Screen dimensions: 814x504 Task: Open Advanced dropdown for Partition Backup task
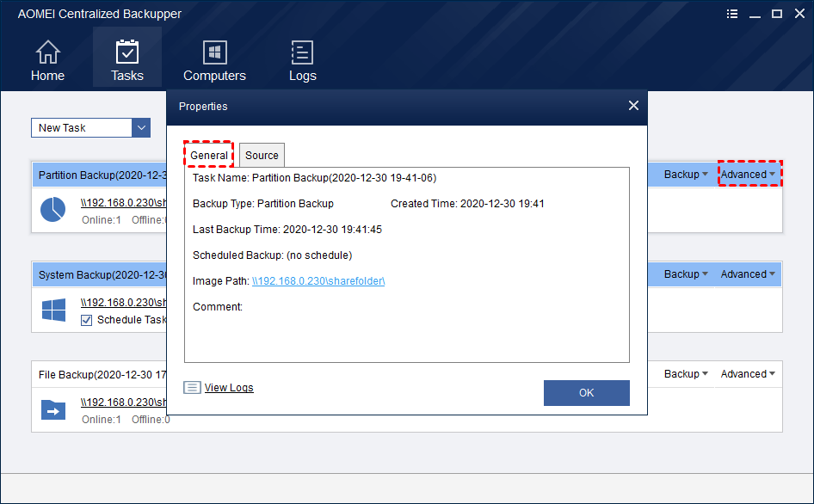pyautogui.click(x=748, y=175)
